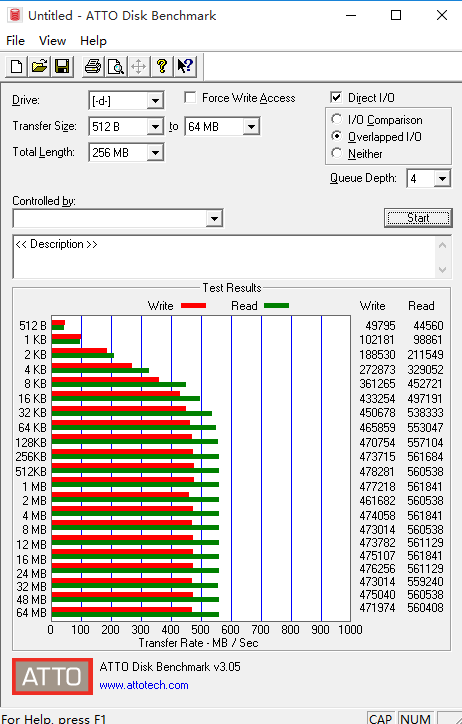
Task: Save results with the floppy disk icon
Action: coord(62,67)
